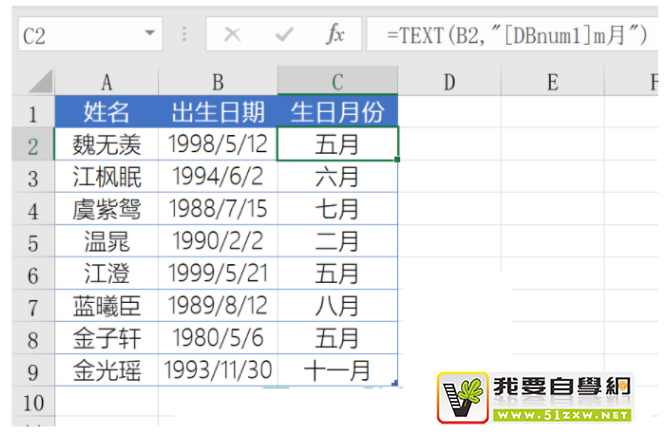Click the cancel X icon in formula bar

click(232, 35)
